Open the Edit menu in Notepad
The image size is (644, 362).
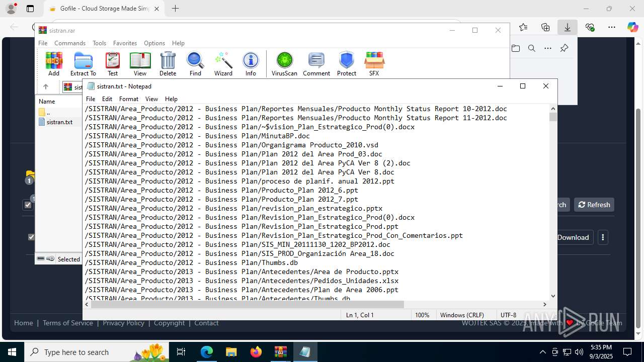point(107,99)
